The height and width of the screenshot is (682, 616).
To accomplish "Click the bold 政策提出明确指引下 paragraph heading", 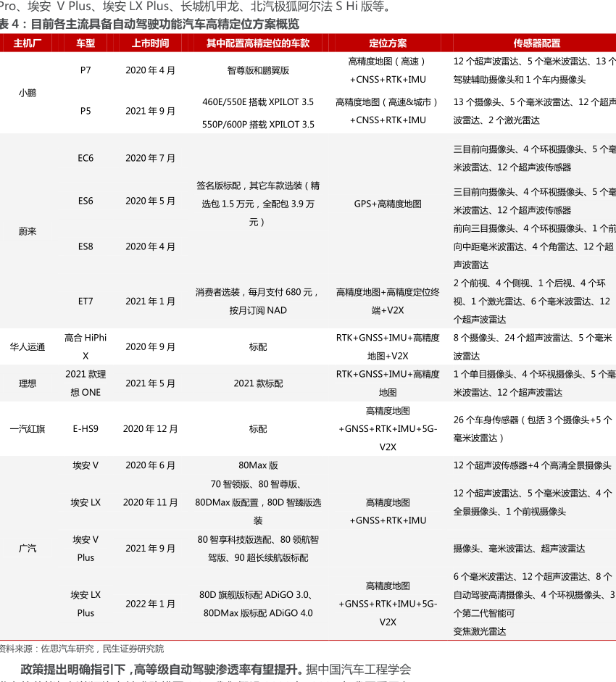I will 162,670.
